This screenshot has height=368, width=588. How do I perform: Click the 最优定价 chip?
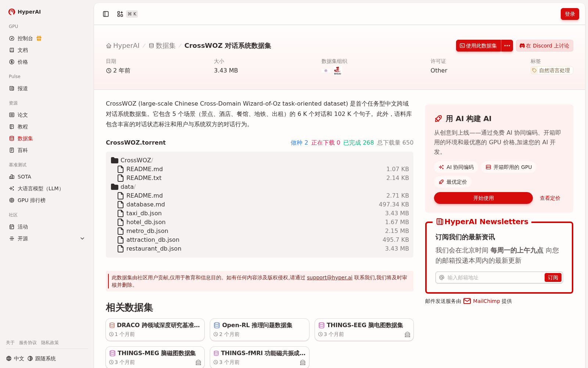[453, 182]
